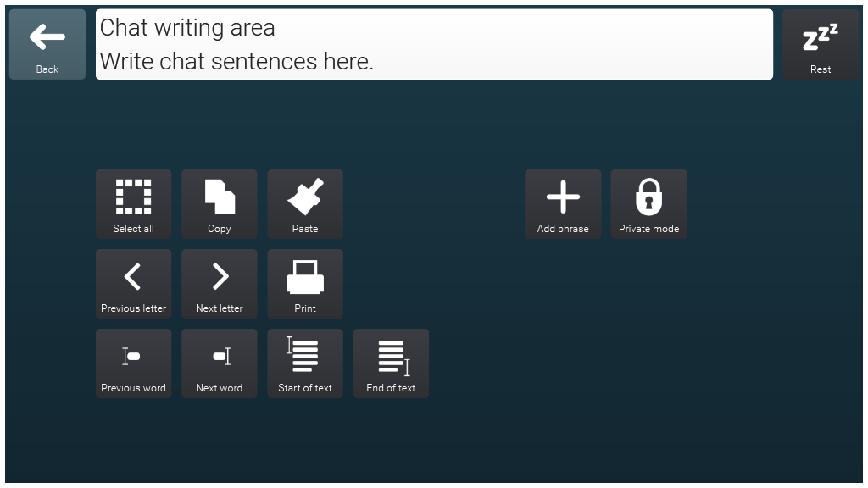Choose Select all to highlight text
The width and height of the screenshot is (868, 488).
click(x=133, y=203)
